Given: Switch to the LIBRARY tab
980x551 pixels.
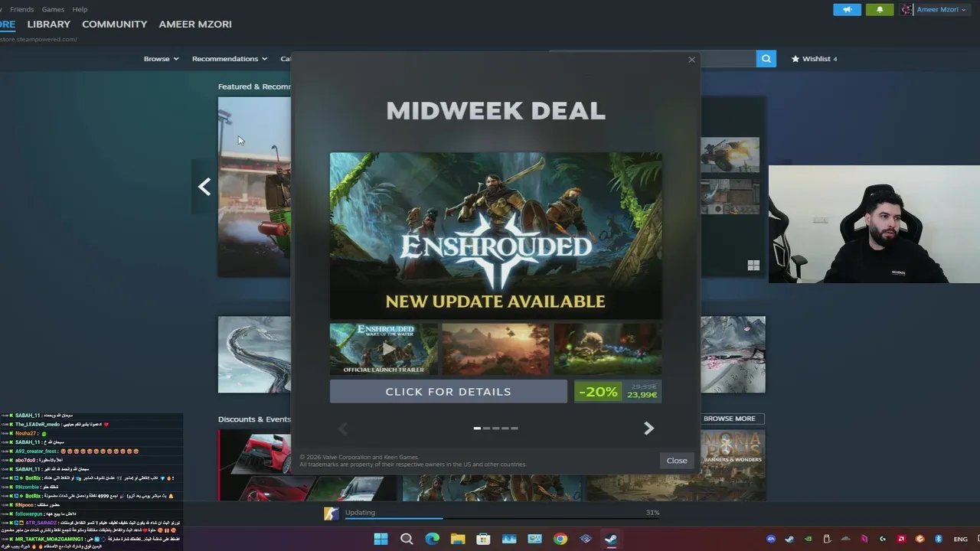Looking at the screenshot, I should coord(48,24).
